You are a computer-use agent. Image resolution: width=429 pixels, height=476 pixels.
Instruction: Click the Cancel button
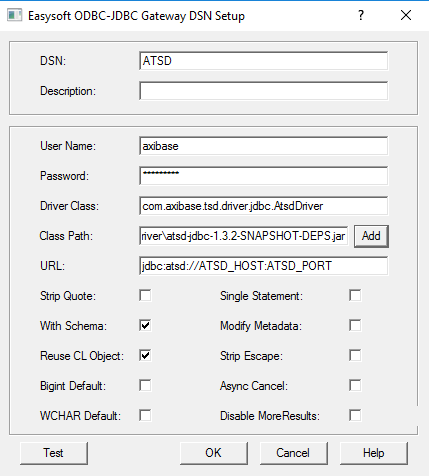[294, 453]
